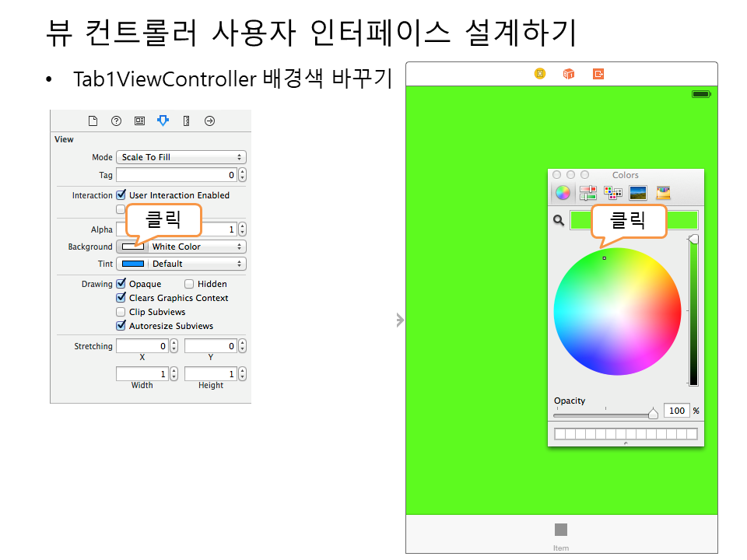Viewport: 747px width, 560px height.
Task: Select the Attributes inspector icon
Action: click(163, 121)
